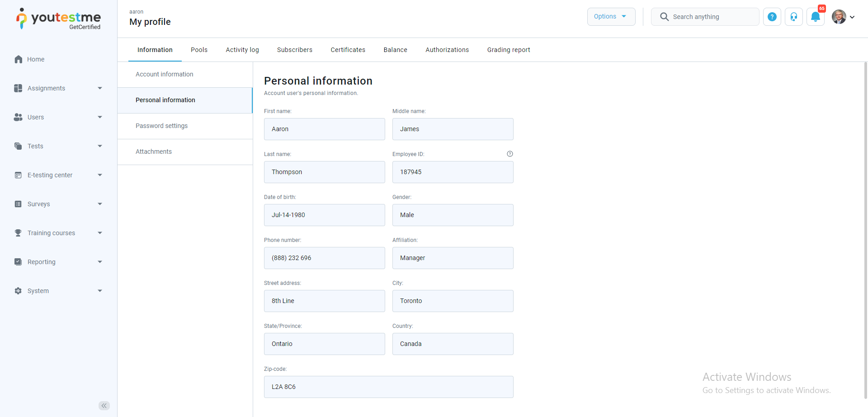Collapse the sidebar with double-chevron icon
The image size is (868, 417).
click(104, 406)
